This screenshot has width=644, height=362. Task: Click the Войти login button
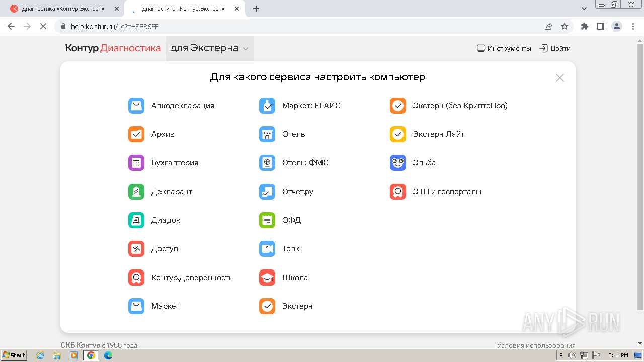(555, 48)
